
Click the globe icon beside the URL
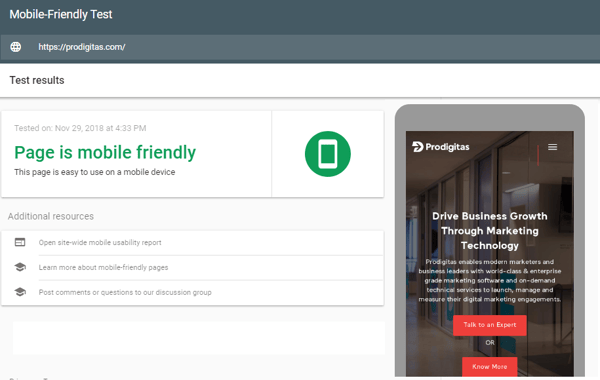click(x=16, y=47)
